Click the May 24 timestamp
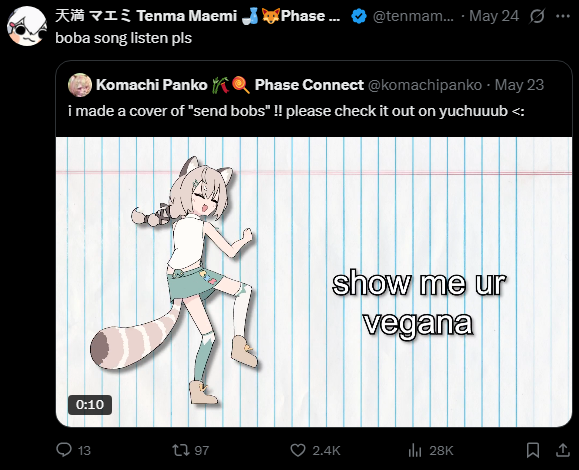 (x=494, y=16)
